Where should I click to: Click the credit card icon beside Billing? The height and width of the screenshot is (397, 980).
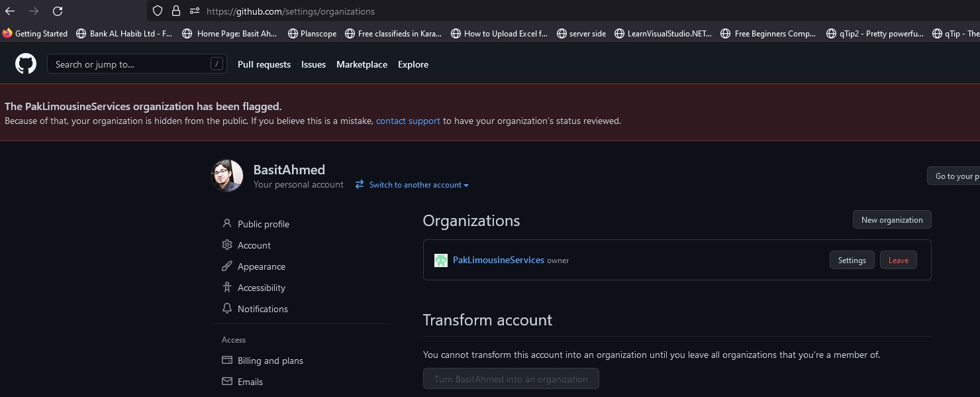[227, 360]
